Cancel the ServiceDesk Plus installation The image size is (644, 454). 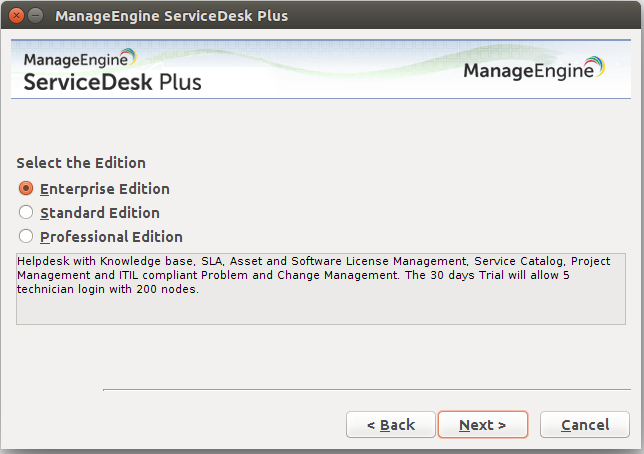pyautogui.click(x=585, y=425)
